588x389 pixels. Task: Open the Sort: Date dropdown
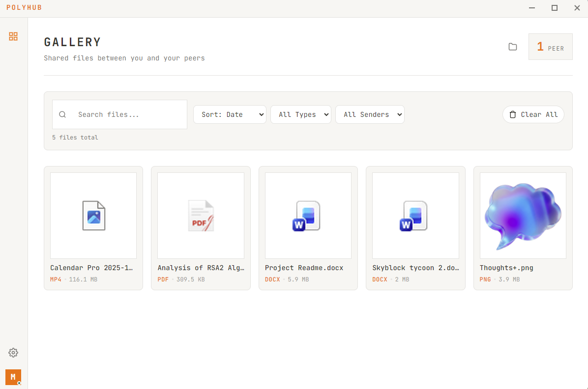click(x=230, y=114)
